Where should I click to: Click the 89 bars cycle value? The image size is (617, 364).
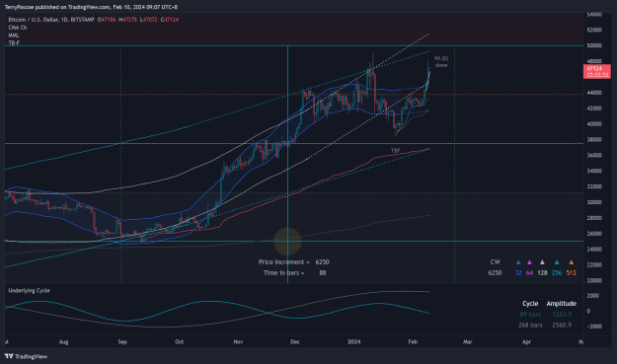click(530, 315)
